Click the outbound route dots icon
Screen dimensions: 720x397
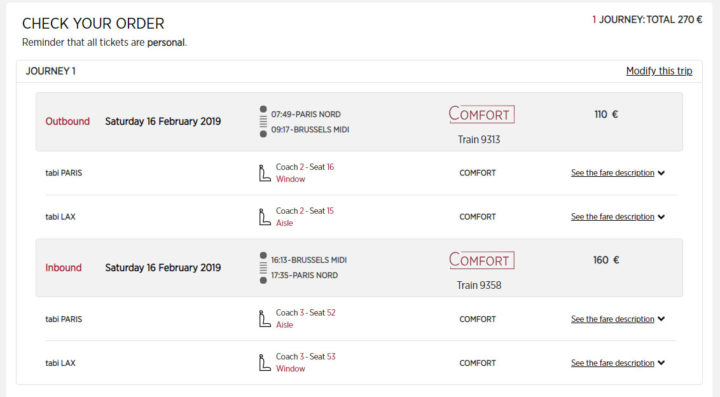point(263,122)
